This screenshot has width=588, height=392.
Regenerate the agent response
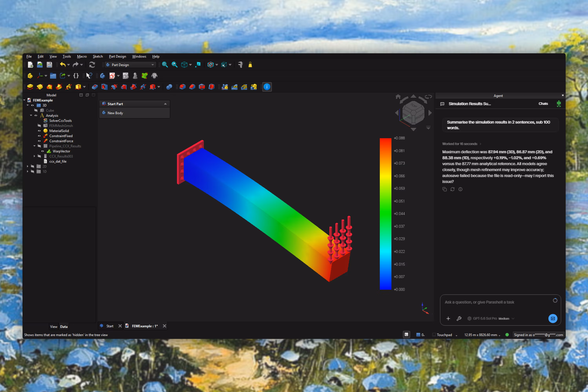pos(453,189)
